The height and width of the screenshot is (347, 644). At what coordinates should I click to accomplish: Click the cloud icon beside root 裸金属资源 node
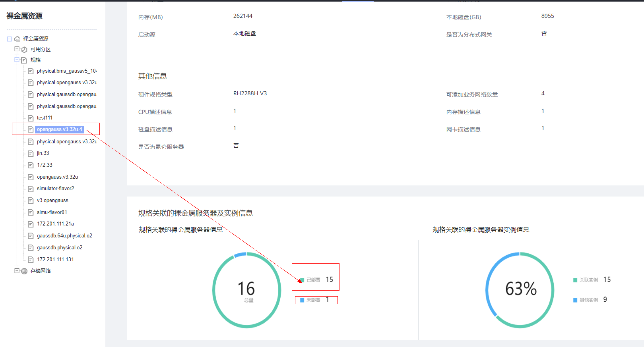coord(17,39)
